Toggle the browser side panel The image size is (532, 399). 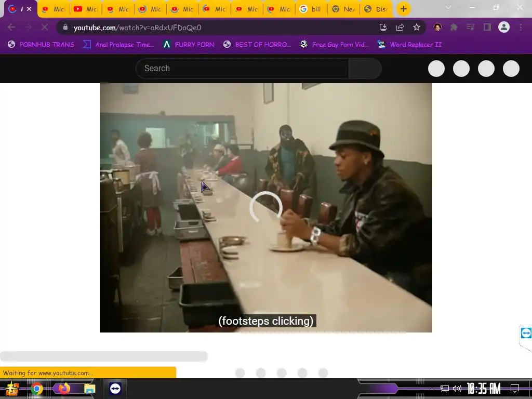pos(487,27)
